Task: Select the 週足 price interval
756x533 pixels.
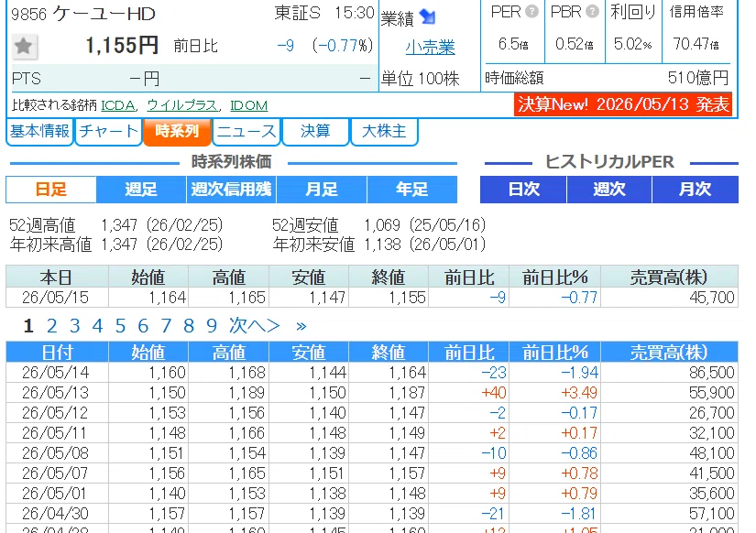Action: click(141, 190)
